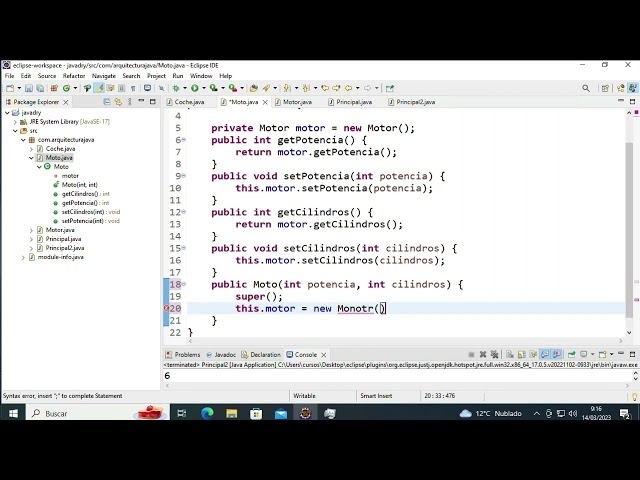Click the Search magnifier icon in toolbar
The height and width of the screenshot is (480, 640).
click(x=586, y=88)
